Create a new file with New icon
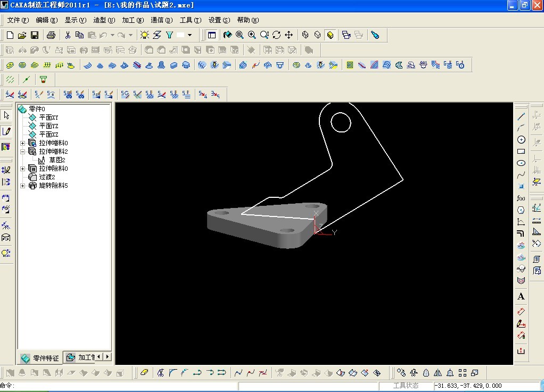 tap(10, 35)
